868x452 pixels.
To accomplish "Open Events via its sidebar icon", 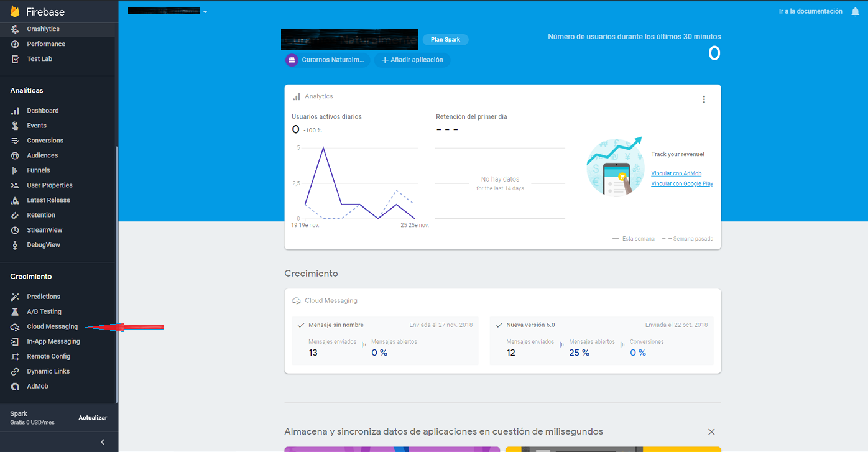I will pos(16,126).
